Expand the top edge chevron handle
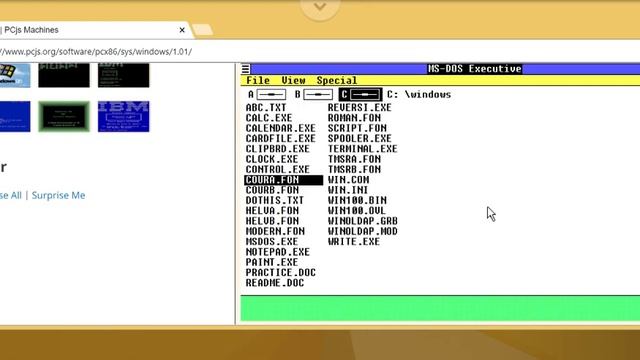The width and height of the screenshot is (640, 360). point(320,7)
